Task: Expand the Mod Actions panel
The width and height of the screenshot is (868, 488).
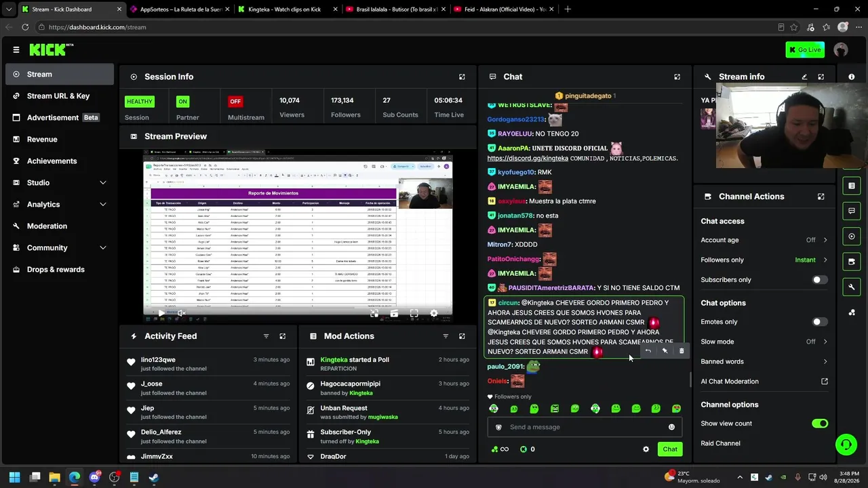Action: 462,336
